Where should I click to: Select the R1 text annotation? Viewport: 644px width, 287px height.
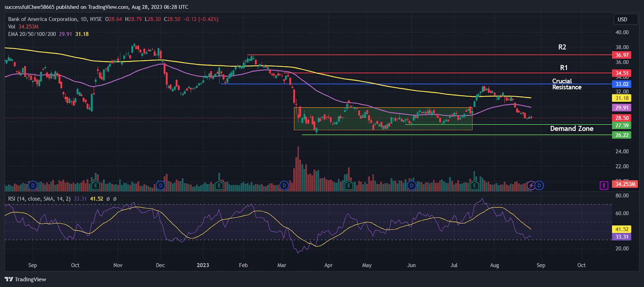tap(564, 68)
